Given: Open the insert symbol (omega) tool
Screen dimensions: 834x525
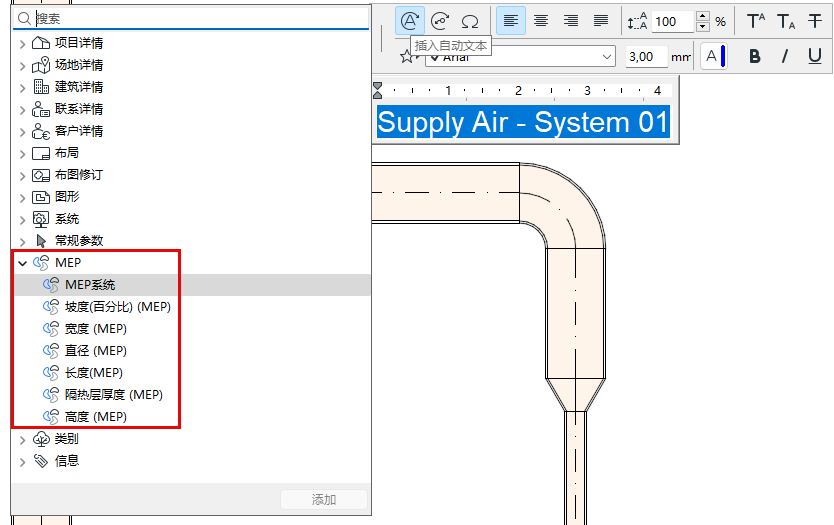Looking at the screenshot, I should click(x=470, y=22).
